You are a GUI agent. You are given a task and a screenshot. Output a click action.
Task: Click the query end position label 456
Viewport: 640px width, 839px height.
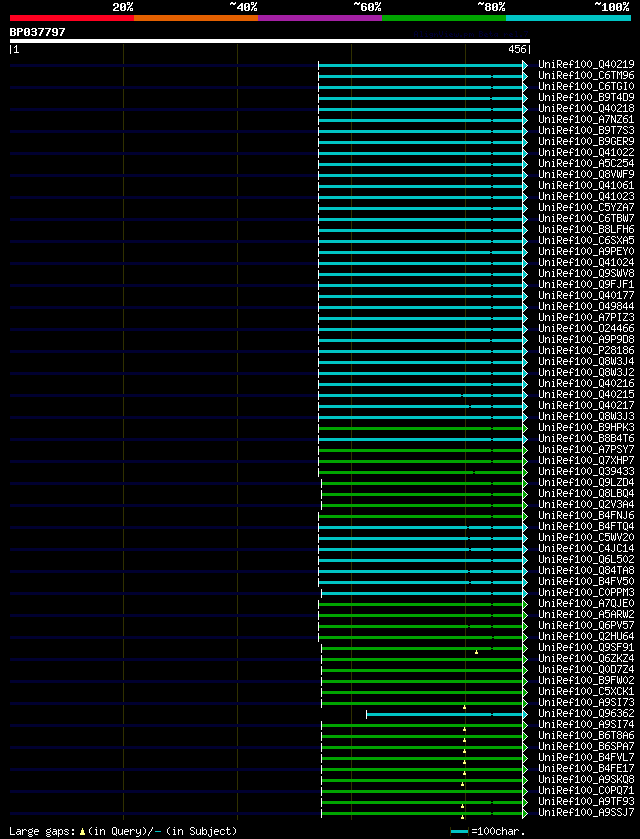[x=517, y=50]
